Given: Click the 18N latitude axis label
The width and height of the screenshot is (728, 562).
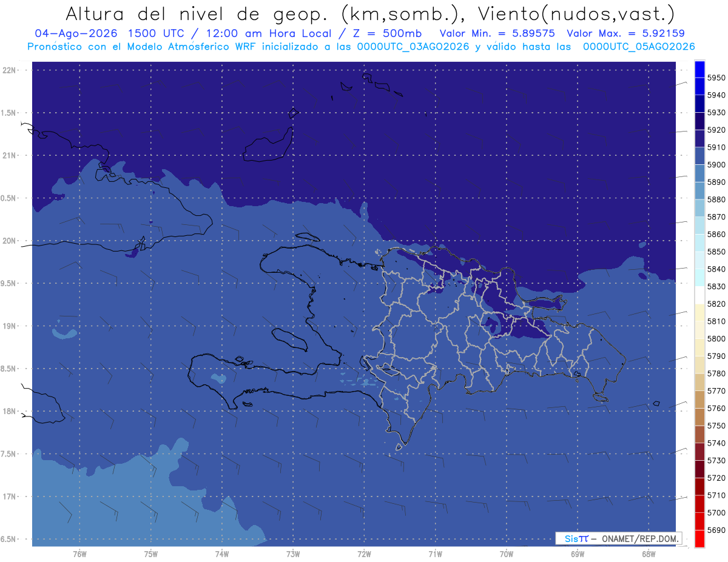Looking at the screenshot, I should click(10, 411).
